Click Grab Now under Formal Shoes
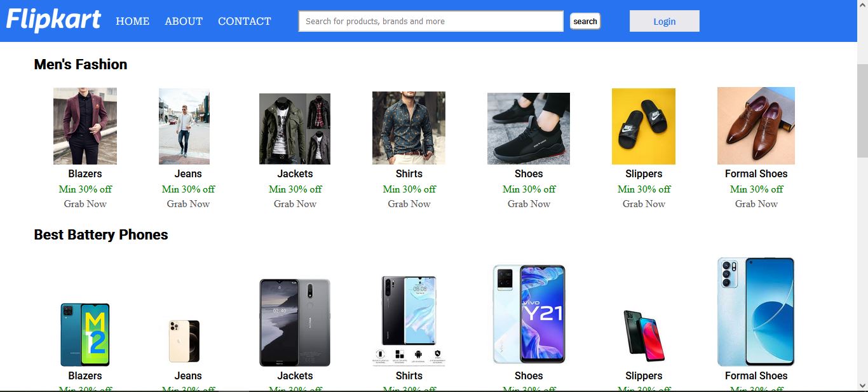This screenshot has height=392, width=868. (x=756, y=204)
